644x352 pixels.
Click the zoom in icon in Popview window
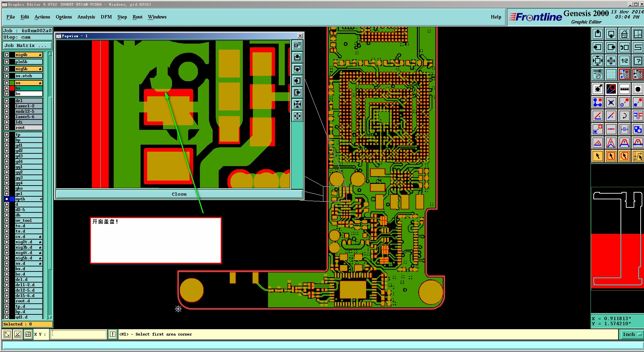pyautogui.click(x=297, y=104)
